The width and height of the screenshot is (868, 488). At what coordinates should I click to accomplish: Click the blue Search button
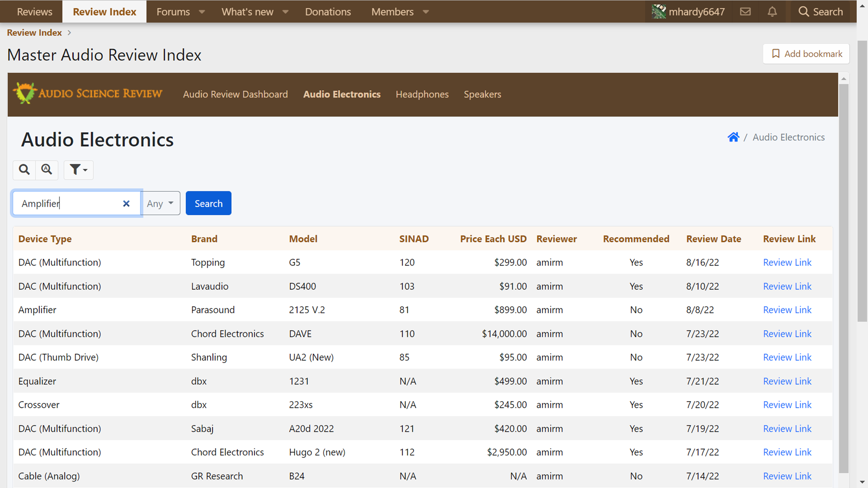click(x=208, y=203)
